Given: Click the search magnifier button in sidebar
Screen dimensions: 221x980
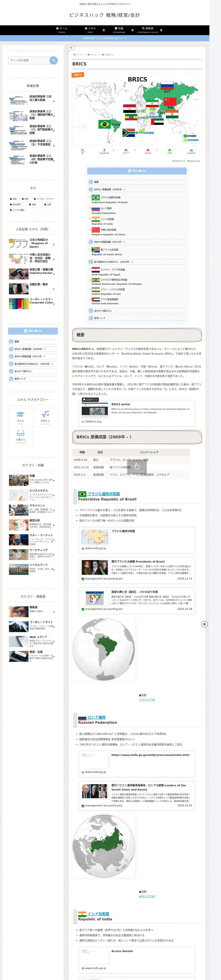Looking at the screenshot, I should (53, 60).
